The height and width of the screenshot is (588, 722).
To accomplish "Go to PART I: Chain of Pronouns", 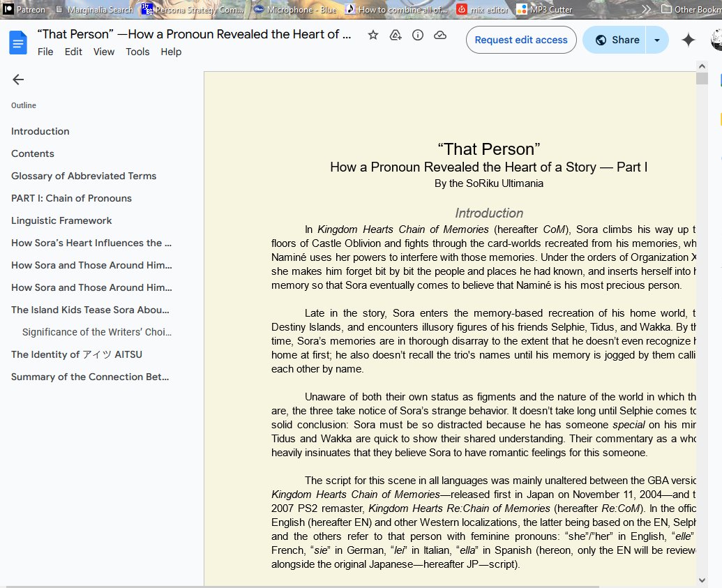I will tap(71, 199).
